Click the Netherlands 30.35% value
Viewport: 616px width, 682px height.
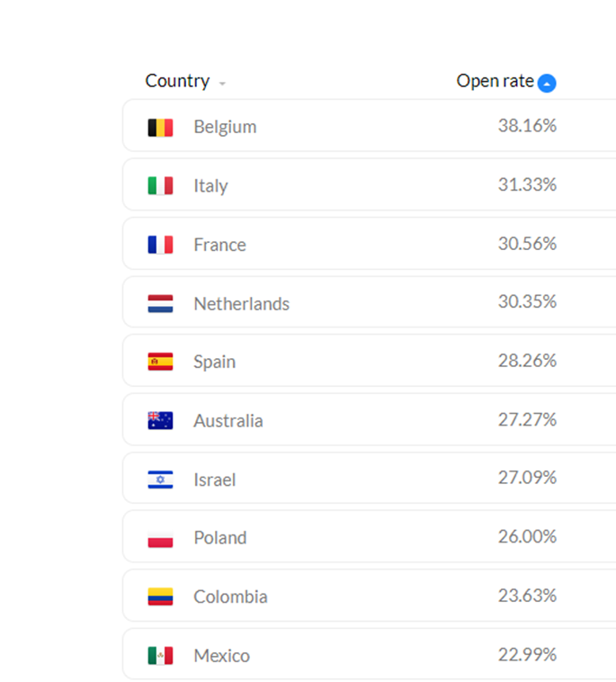527,301
